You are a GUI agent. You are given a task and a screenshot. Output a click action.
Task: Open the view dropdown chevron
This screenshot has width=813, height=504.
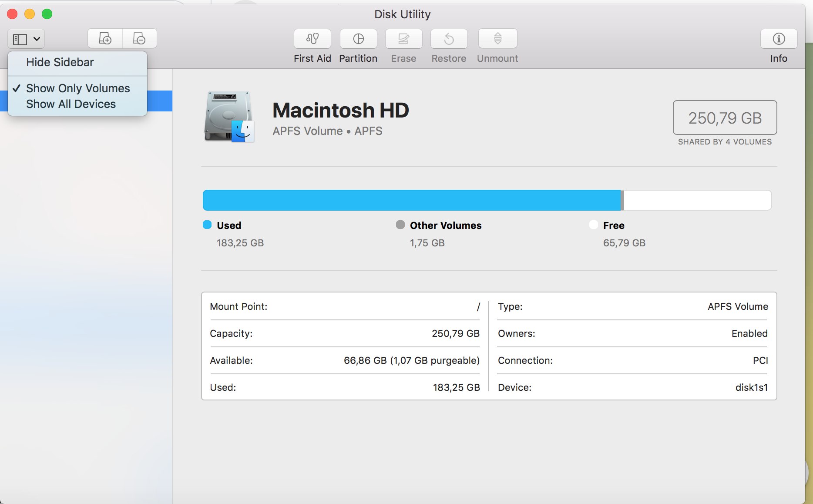point(37,39)
